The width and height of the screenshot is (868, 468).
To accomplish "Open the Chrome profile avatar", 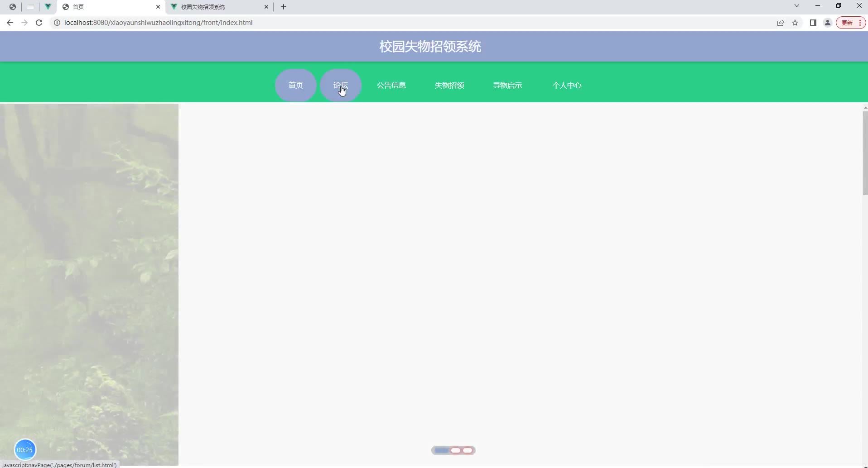I will (x=828, y=23).
